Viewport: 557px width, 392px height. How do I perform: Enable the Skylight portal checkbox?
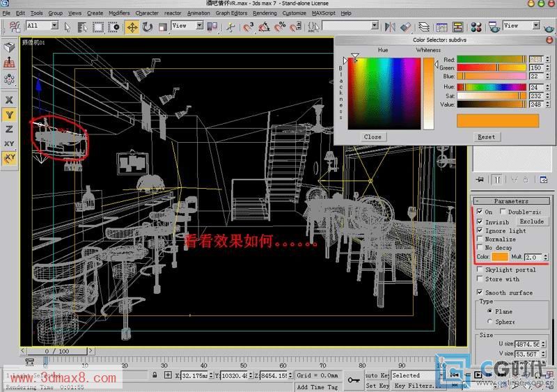pyautogui.click(x=480, y=269)
